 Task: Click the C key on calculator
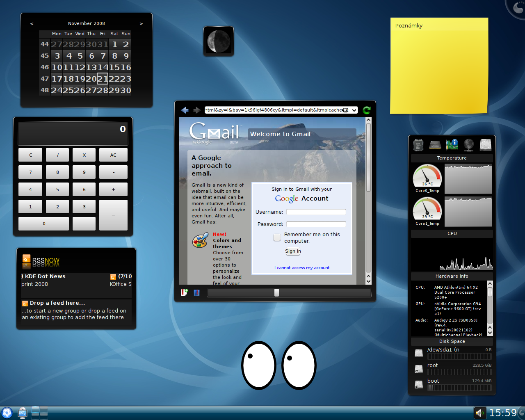[x=30, y=155]
